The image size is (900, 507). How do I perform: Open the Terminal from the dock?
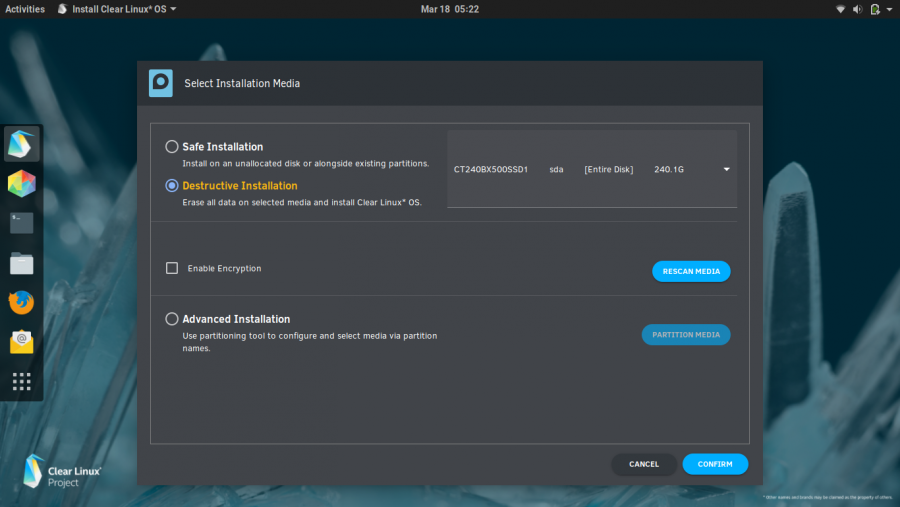tap(21, 223)
